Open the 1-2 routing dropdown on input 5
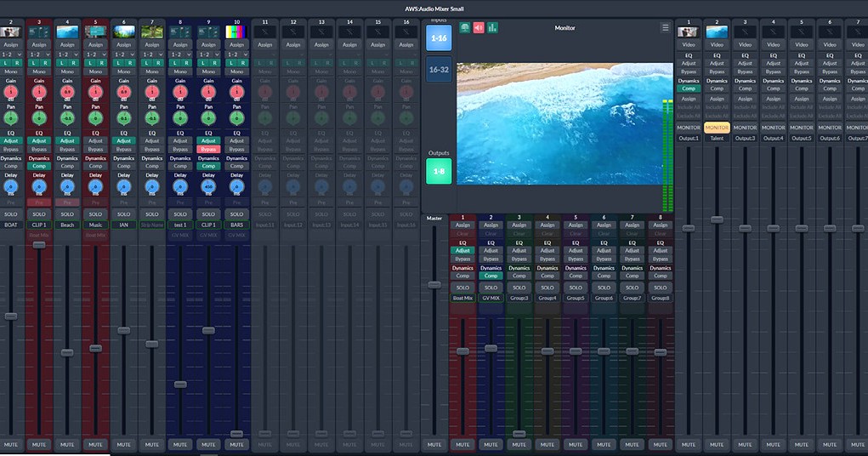The height and width of the screenshot is (456, 868). pos(95,54)
